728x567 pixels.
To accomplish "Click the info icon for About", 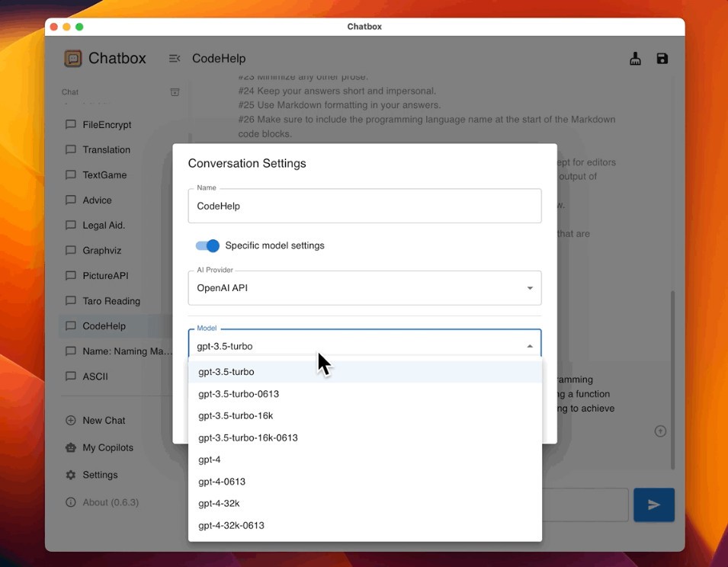I will pyautogui.click(x=71, y=502).
